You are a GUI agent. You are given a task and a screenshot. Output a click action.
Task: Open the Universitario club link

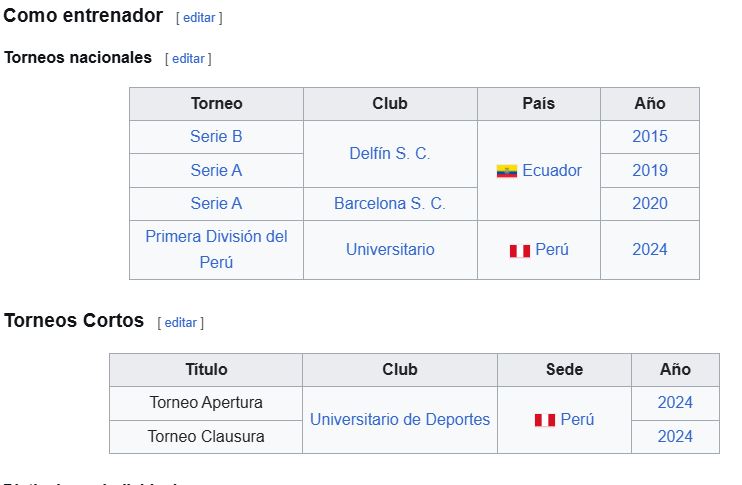390,250
